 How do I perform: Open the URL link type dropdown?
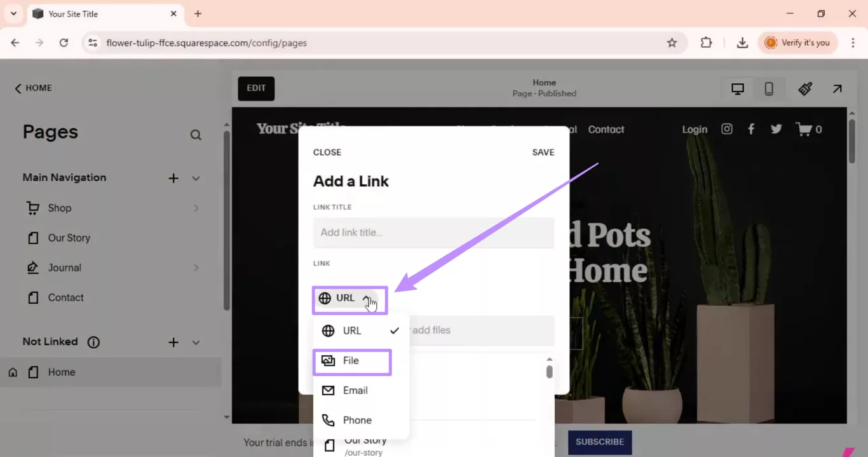coord(349,297)
